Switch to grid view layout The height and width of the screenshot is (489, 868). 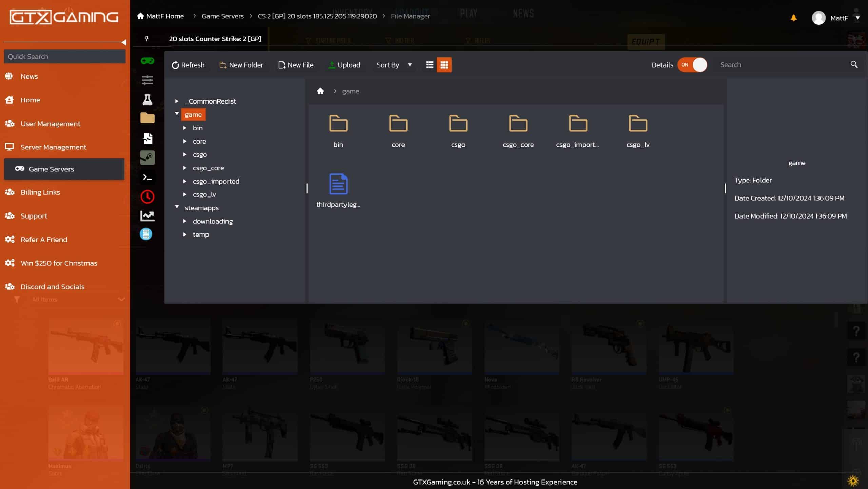point(444,65)
